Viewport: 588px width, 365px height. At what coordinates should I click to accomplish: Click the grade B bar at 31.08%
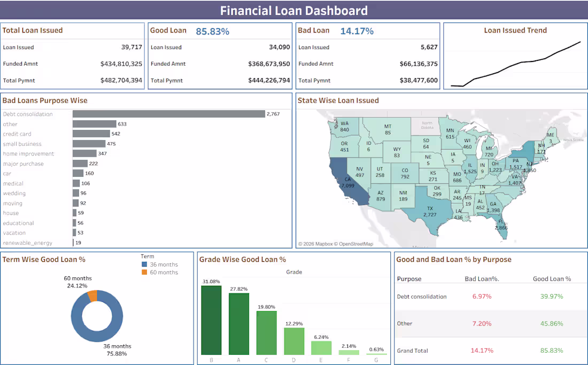click(x=211, y=320)
